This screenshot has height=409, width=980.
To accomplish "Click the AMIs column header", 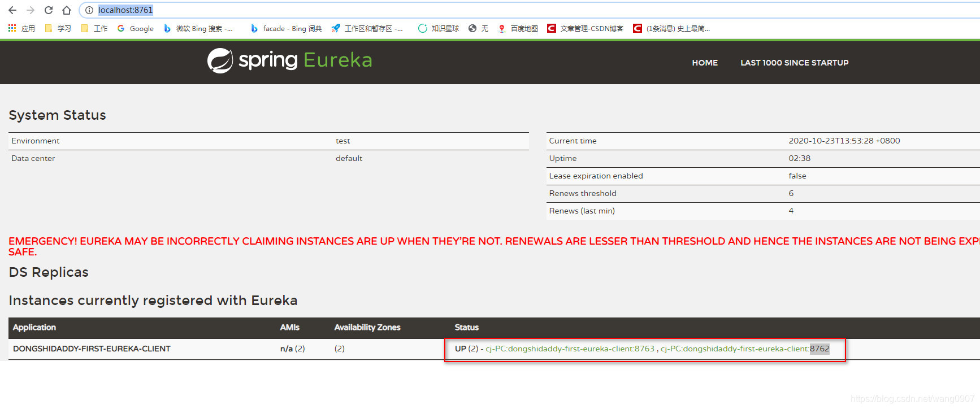I will [290, 327].
